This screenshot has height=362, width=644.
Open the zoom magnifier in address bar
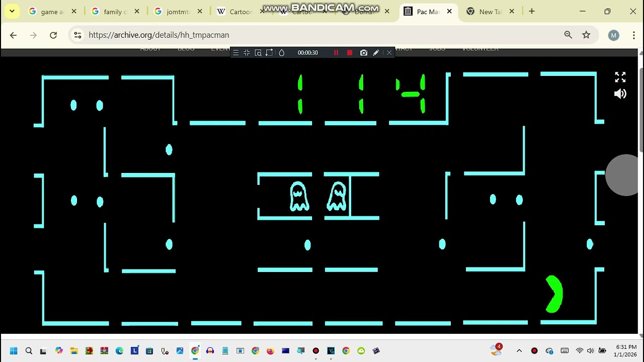pyautogui.click(x=568, y=35)
